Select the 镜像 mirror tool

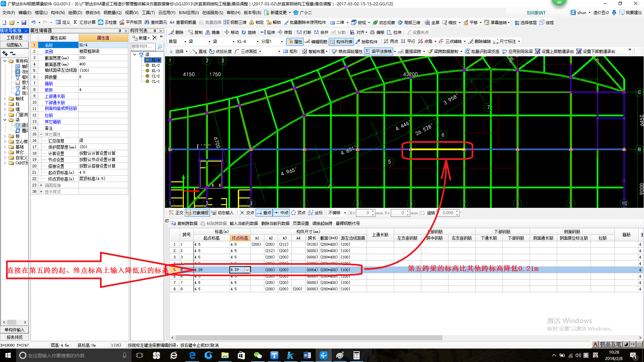213,32
